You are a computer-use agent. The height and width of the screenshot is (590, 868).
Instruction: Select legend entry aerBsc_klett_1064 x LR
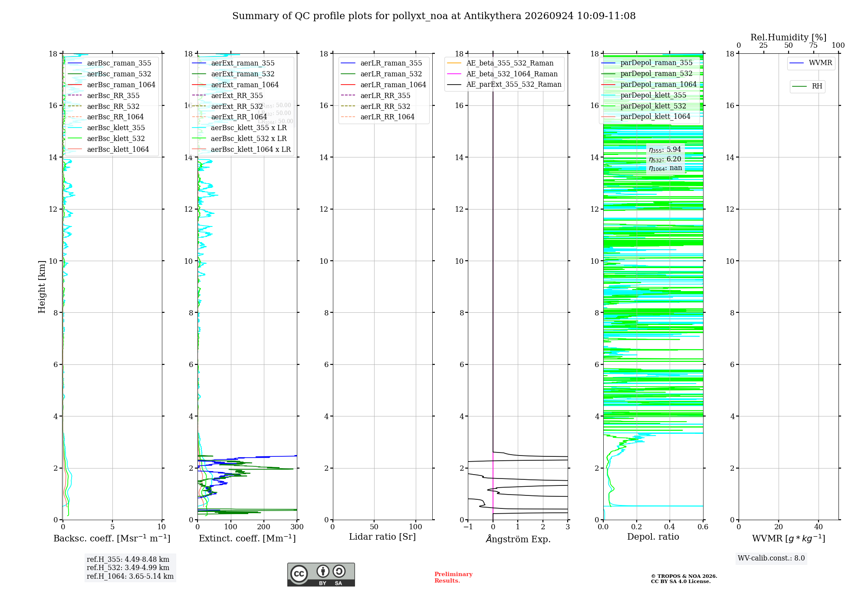[241, 150]
